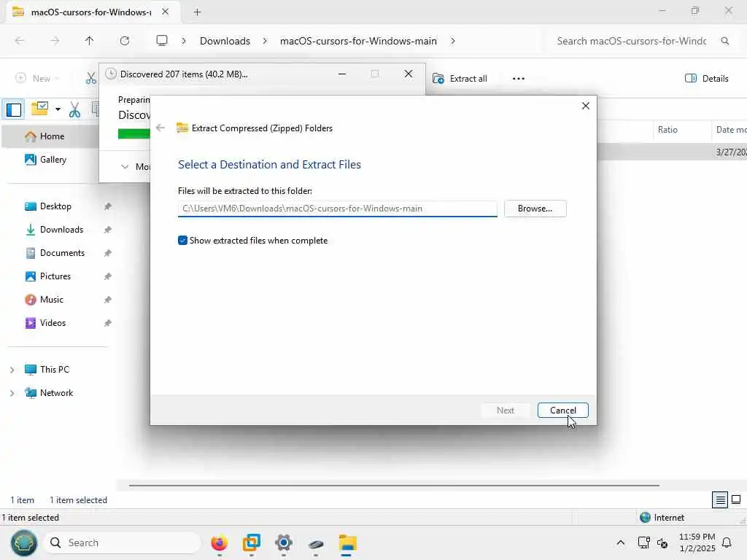Expand chevron after macOS-cursors-for-Windows-main breadcrumb
747x560 pixels.
pyautogui.click(x=452, y=41)
